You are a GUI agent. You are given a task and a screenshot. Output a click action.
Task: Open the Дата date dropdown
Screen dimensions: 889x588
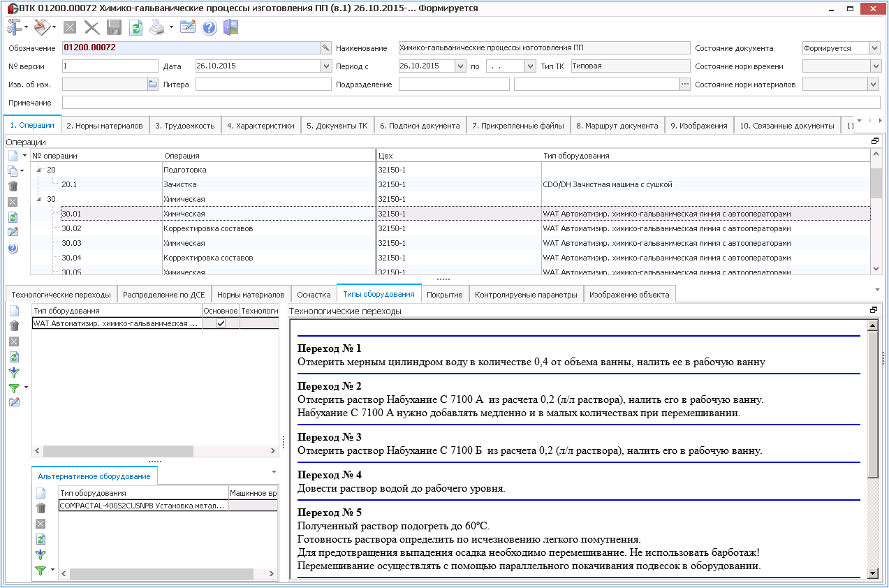[326, 66]
